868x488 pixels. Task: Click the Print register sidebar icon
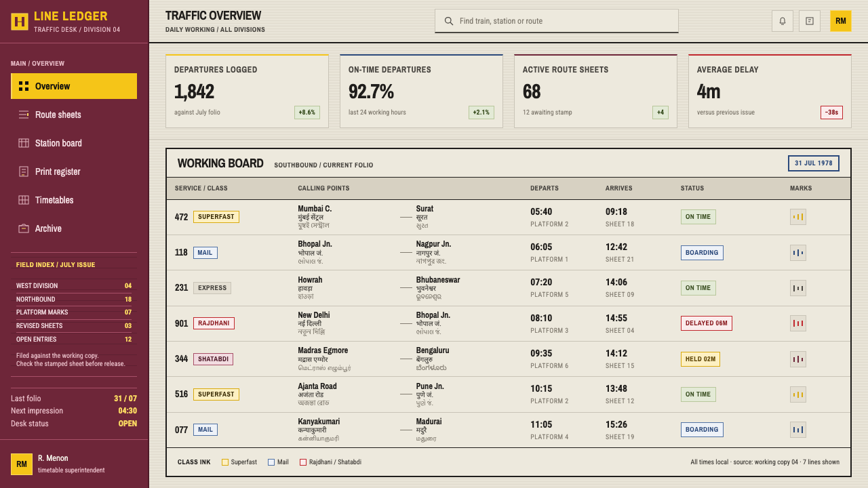coord(24,171)
